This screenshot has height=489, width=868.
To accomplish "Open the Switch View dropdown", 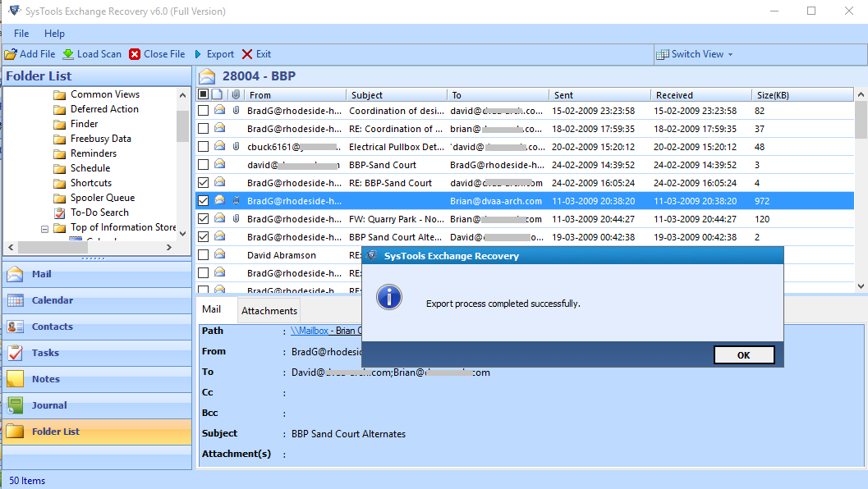I will [x=694, y=54].
